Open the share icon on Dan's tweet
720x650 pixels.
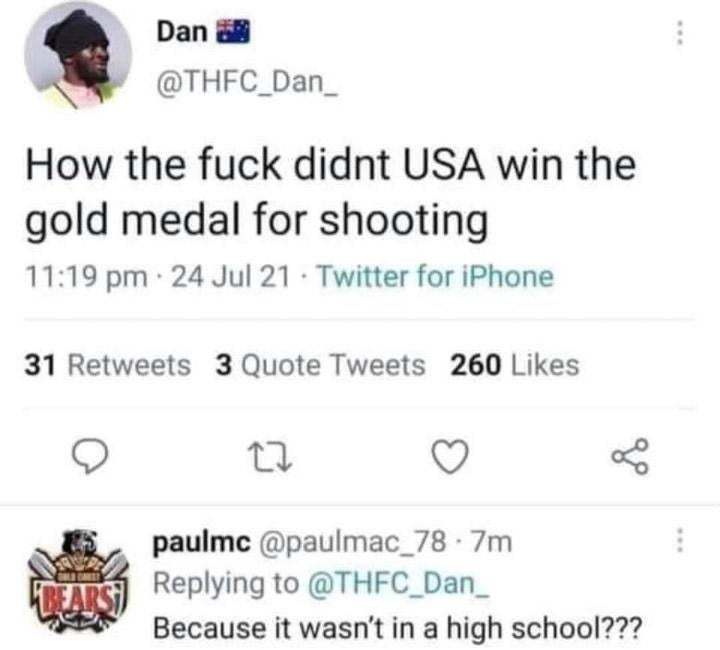click(x=631, y=456)
